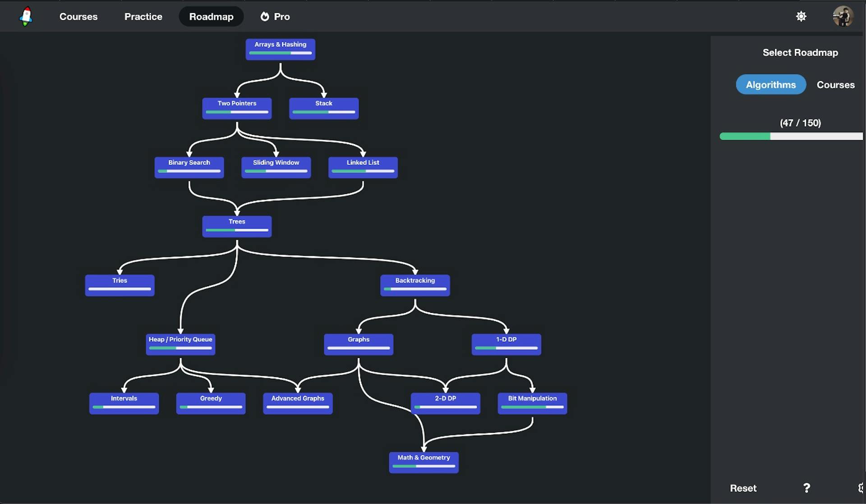Switch to the Courses roadmap option
Viewport: 866px width, 504px height.
click(835, 84)
